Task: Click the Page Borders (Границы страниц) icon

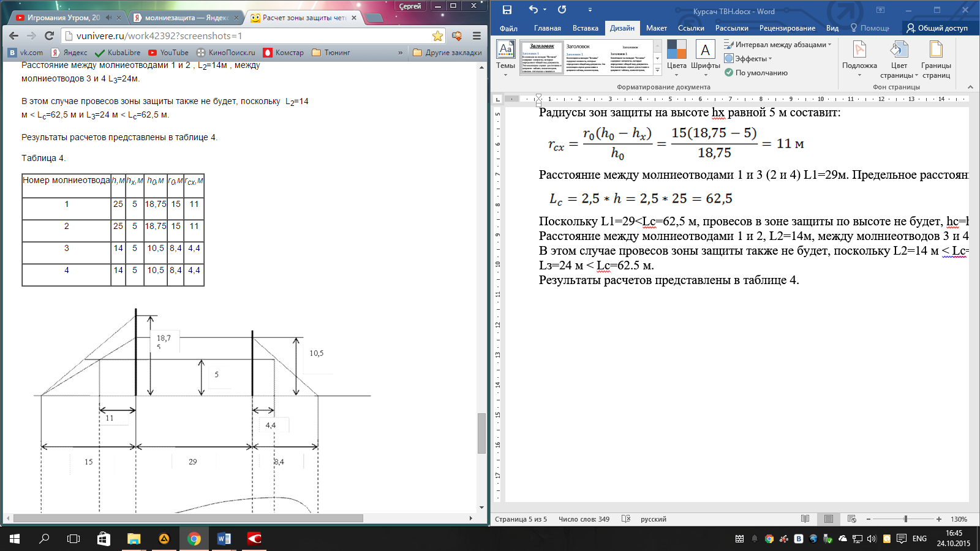Action: click(935, 58)
